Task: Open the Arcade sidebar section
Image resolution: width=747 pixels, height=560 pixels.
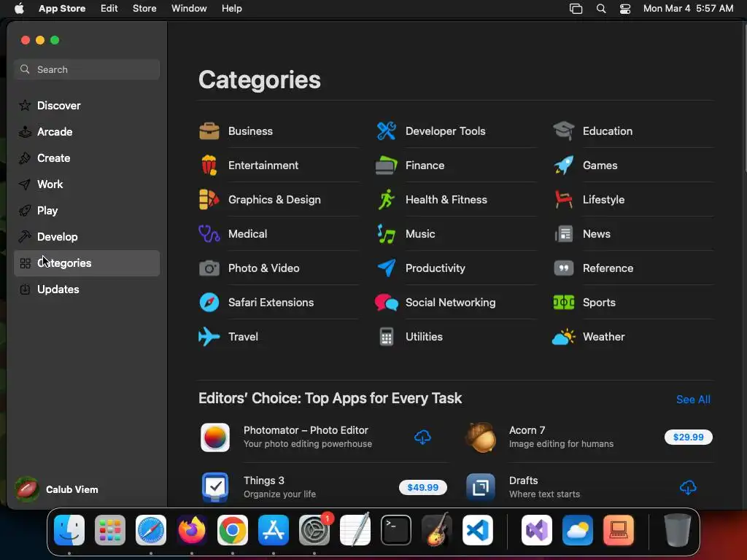Action: point(87,132)
